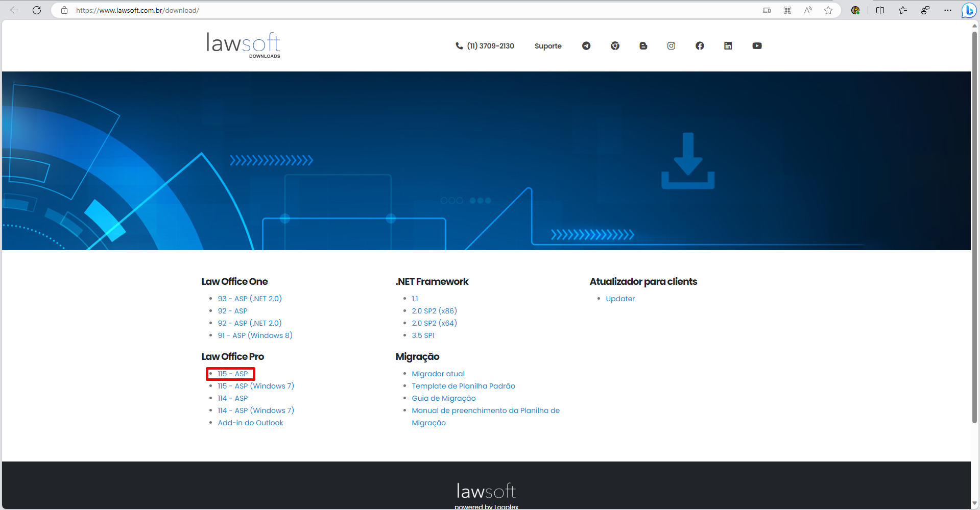Open Manual de preenchimento da Planilha link
The width and height of the screenshot is (980, 510).
[486, 417]
